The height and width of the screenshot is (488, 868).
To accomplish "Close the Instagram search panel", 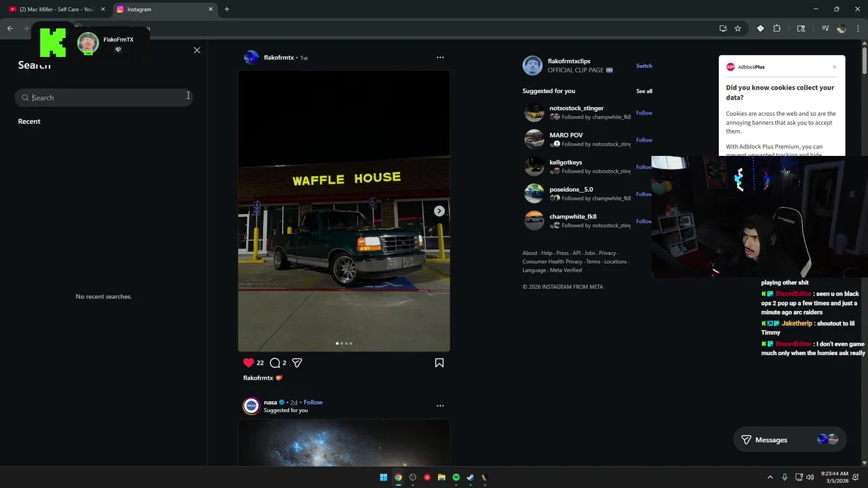I will coord(197,50).
